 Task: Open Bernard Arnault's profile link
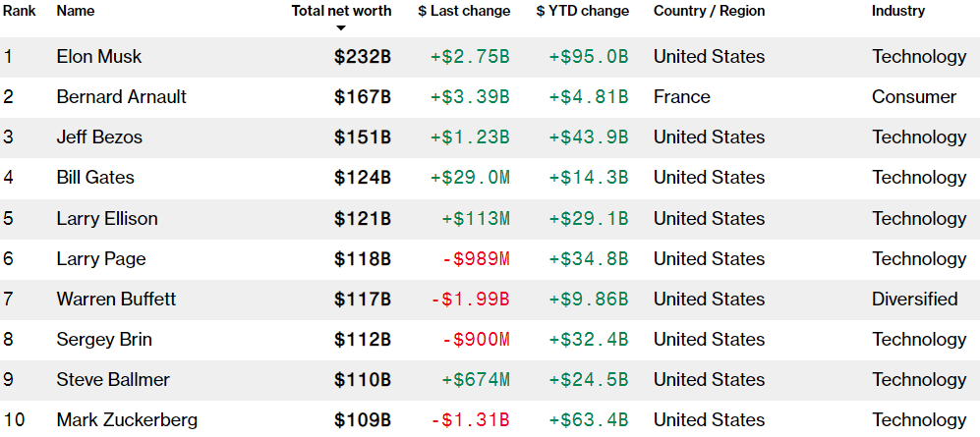[x=122, y=97]
